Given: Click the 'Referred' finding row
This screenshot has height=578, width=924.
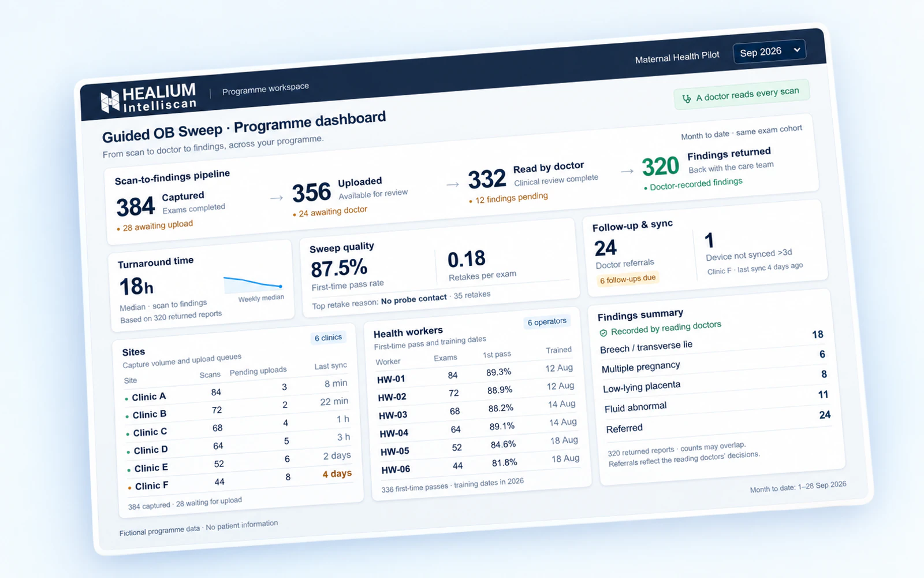Looking at the screenshot, I should (x=719, y=423).
